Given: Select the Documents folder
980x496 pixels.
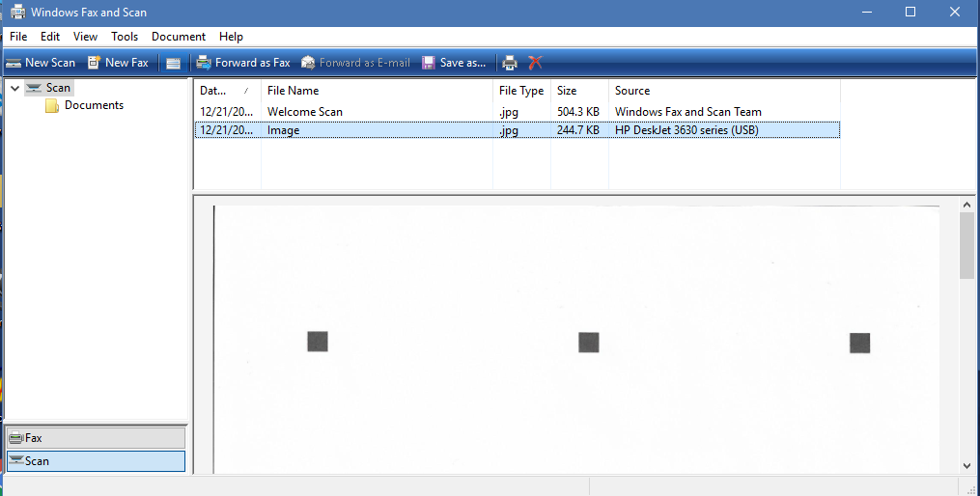Looking at the screenshot, I should tap(85, 105).
